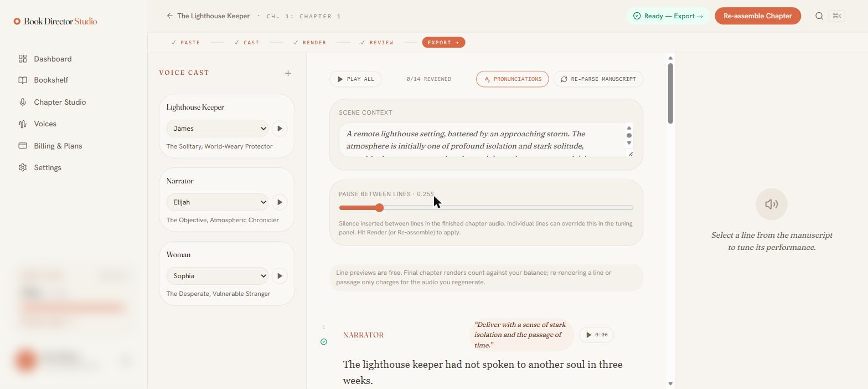Go to the Paste step
The image size is (868, 389).
(x=186, y=42)
